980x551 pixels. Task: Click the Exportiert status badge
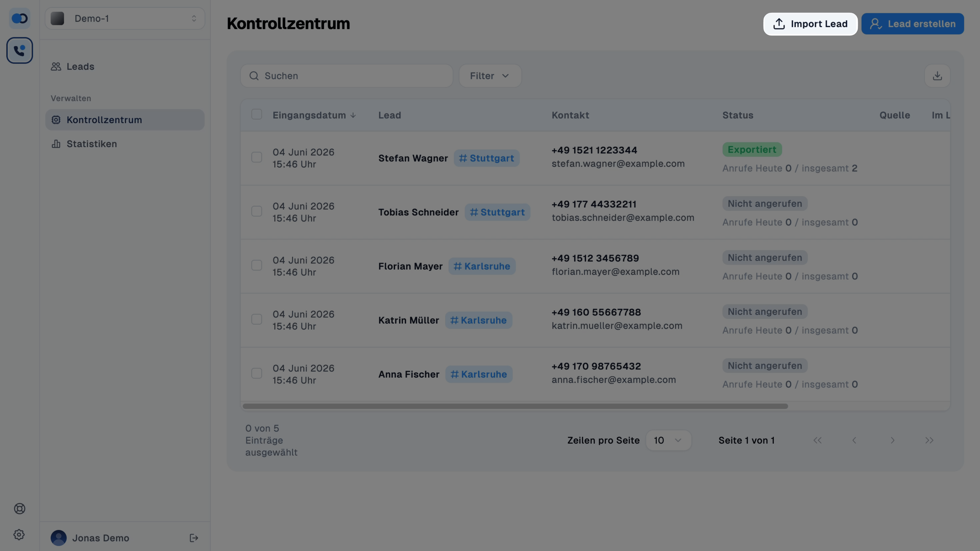point(752,149)
